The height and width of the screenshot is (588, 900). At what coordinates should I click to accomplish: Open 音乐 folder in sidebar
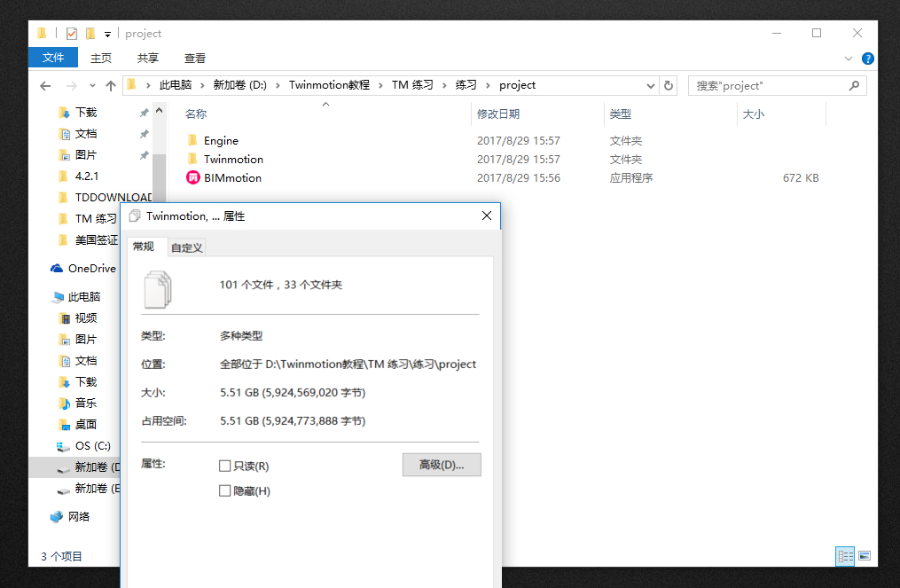click(x=77, y=404)
